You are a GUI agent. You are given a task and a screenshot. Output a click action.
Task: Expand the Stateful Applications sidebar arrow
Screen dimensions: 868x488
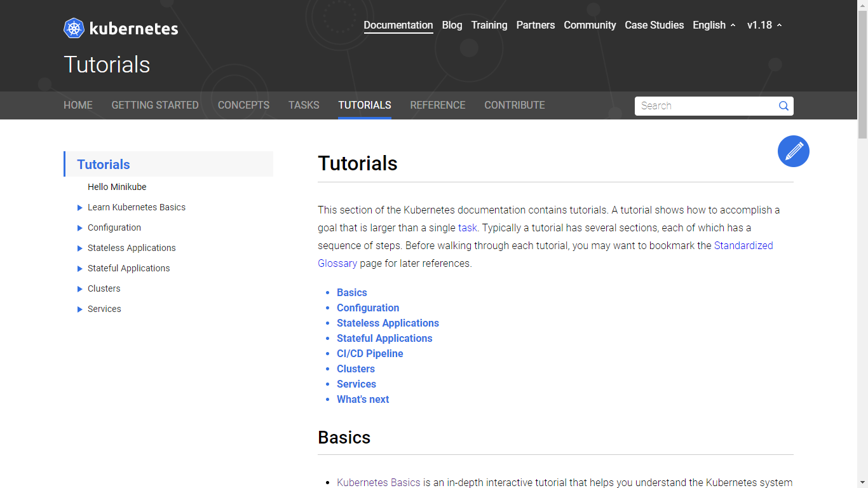(80, 269)
